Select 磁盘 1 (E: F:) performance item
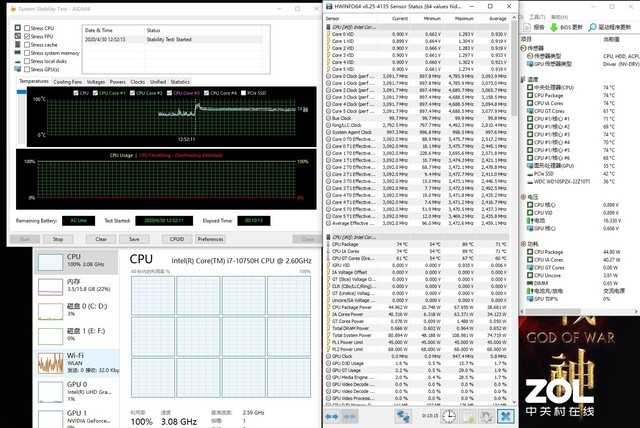This screenshot has width=640, height=428. point(76,336)
